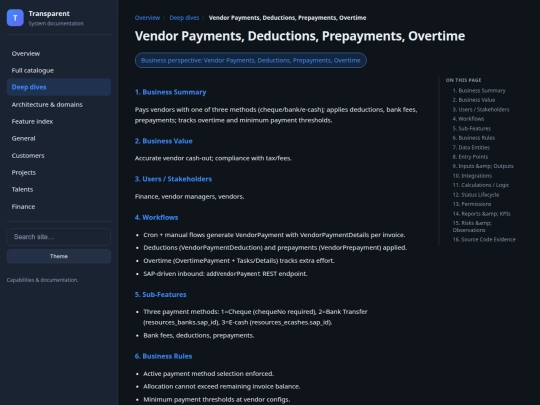Click the 1. Business Summary heading

tap(170, 92)
